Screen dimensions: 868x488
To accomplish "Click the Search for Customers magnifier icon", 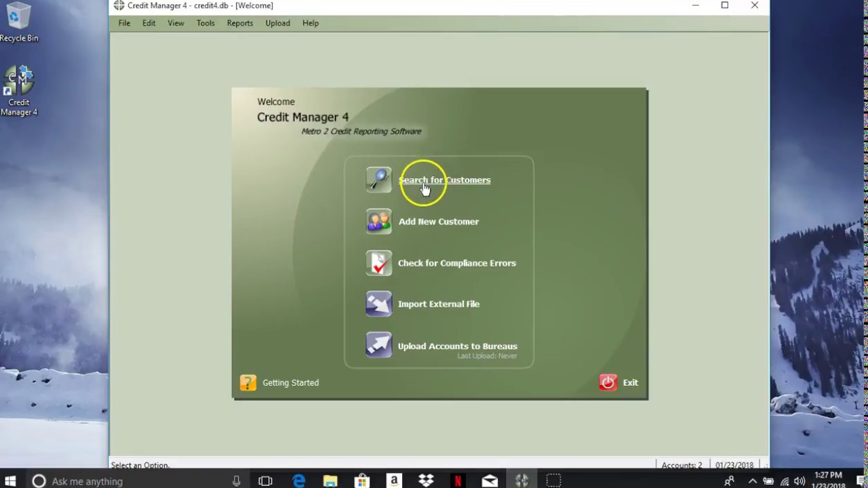I will pos(378,180).
